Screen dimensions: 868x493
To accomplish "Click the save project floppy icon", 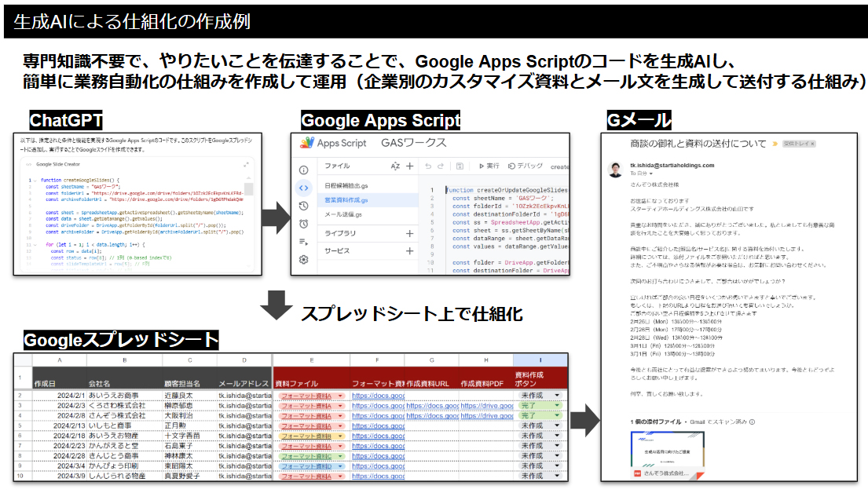I will point(459,166).
